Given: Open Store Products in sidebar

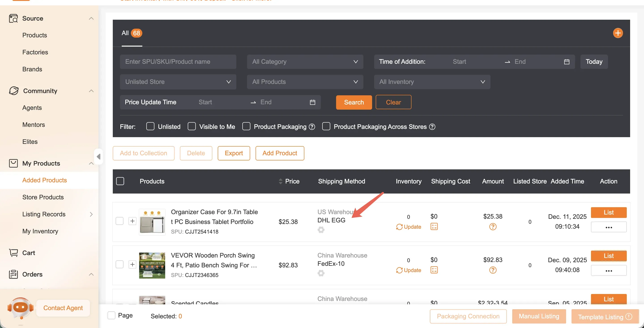Looking at the screenshot, I should 43,197.
